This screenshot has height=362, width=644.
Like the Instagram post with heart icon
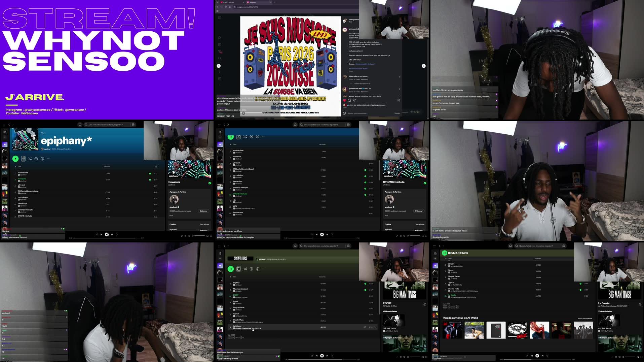point(344,100)
